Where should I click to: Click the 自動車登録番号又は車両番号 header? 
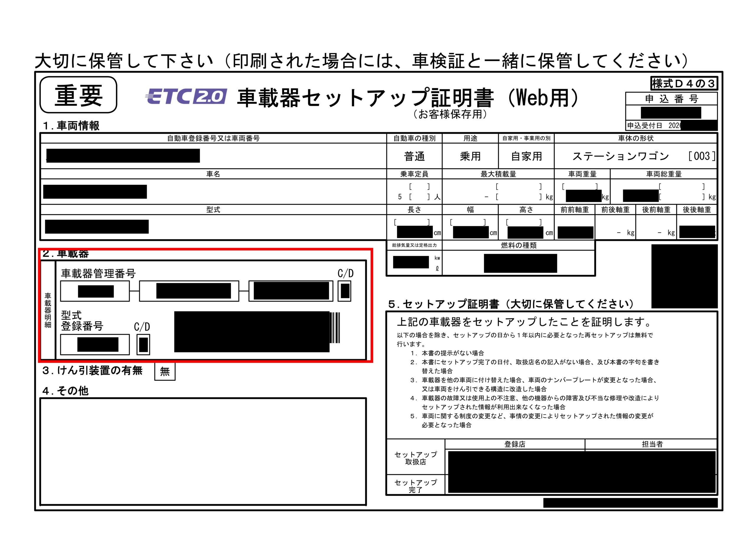(x=214, y=138)
